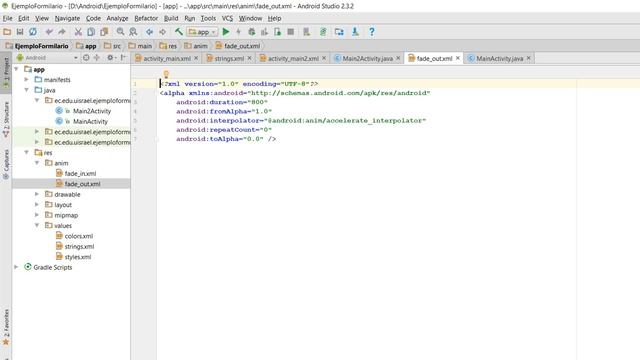Open the File menu

click(x=7, y=18)
